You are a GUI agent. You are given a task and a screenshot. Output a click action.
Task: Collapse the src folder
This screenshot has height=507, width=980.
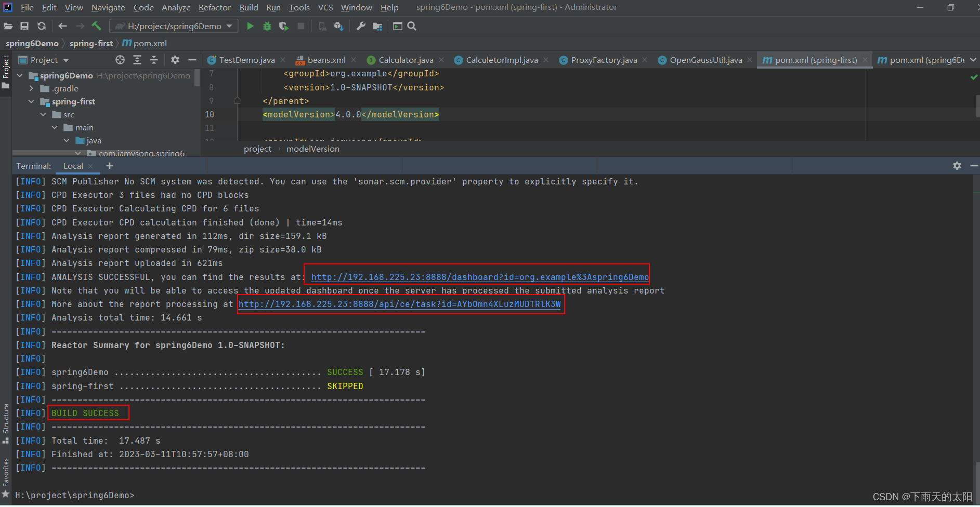click(x=43, y=114)
